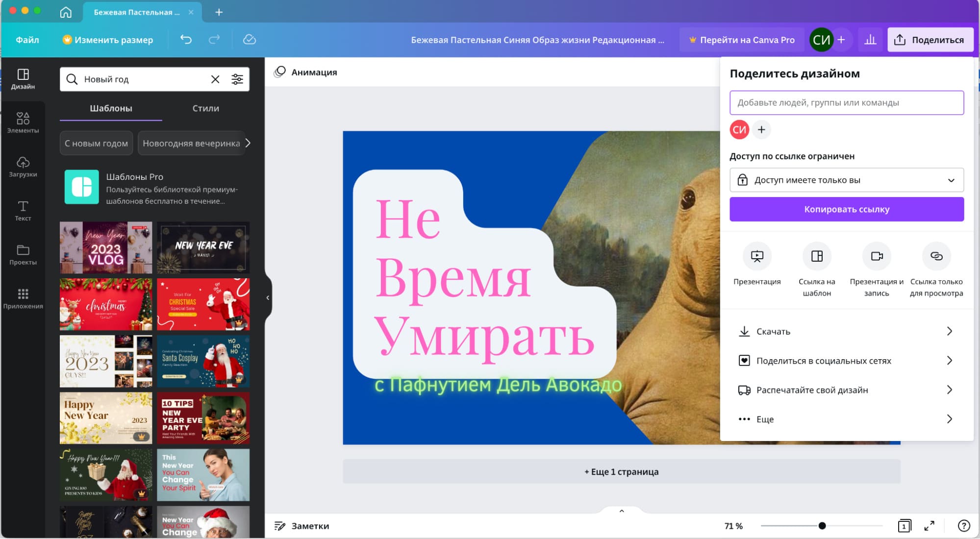Select the Happy New Year gold template
Image resolution: width=980 pixels, height=539 pixels.
coord(106,418)
